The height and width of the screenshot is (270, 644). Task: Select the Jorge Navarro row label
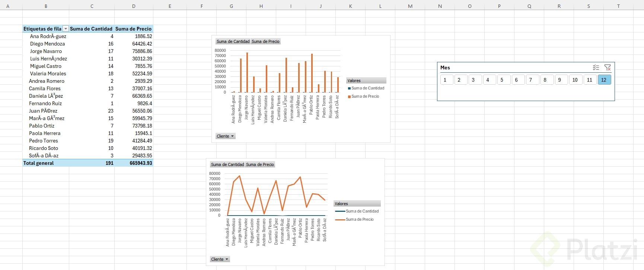point(46,51)
